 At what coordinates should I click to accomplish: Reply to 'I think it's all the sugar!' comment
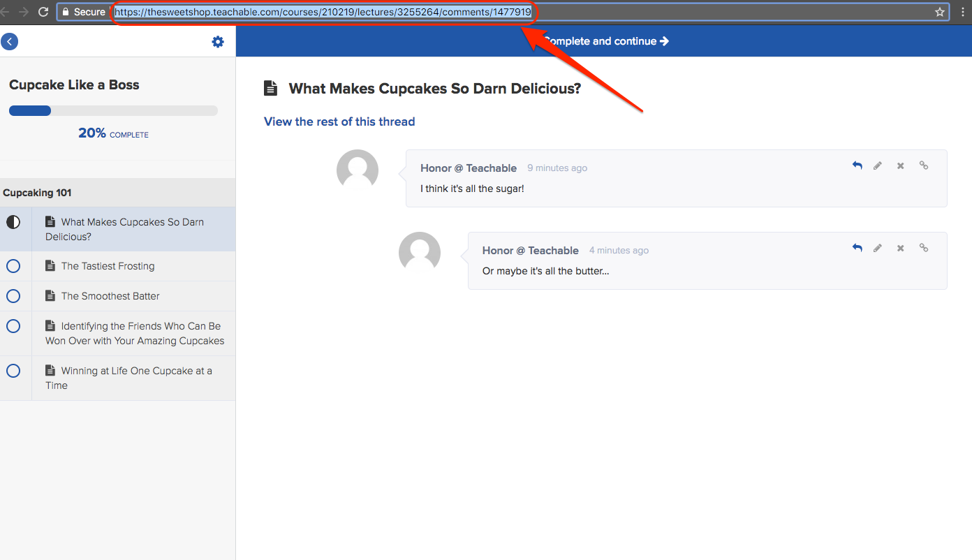click(857, 165)
